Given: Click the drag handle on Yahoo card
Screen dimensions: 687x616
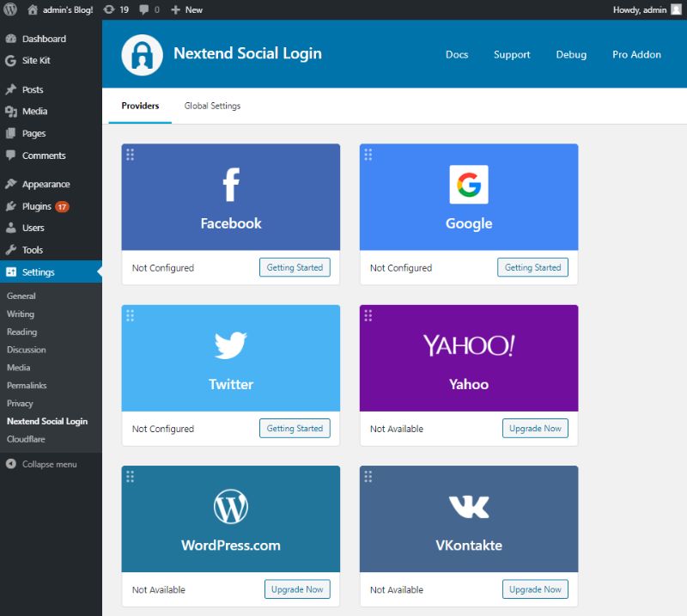Looking at the screenshot, I should [368, 315].
